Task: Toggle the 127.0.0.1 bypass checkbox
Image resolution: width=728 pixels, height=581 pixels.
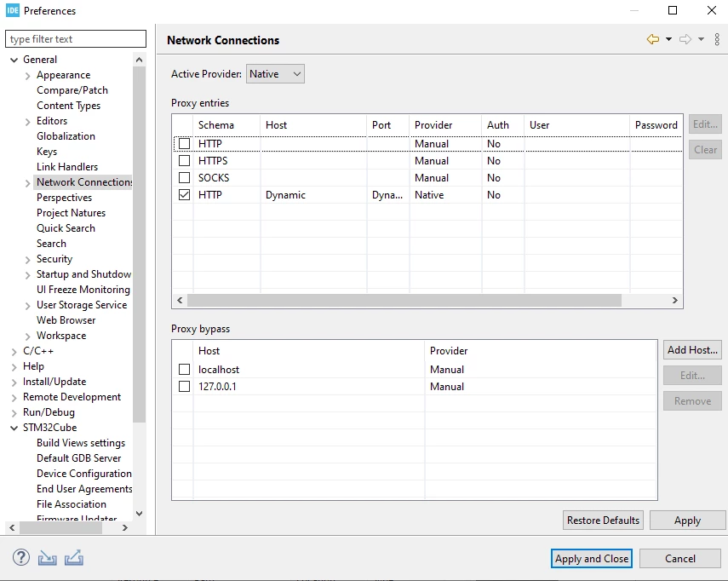Action: pyautogui.click(x=184, y=387)
